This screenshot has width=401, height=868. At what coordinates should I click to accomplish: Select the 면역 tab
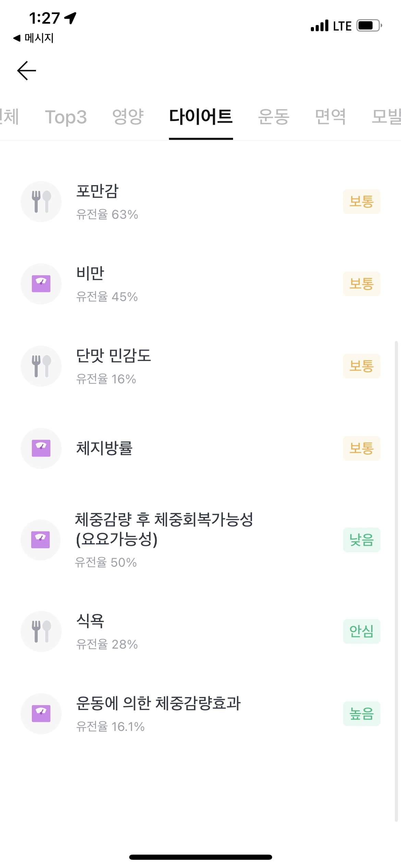point(330,117)
